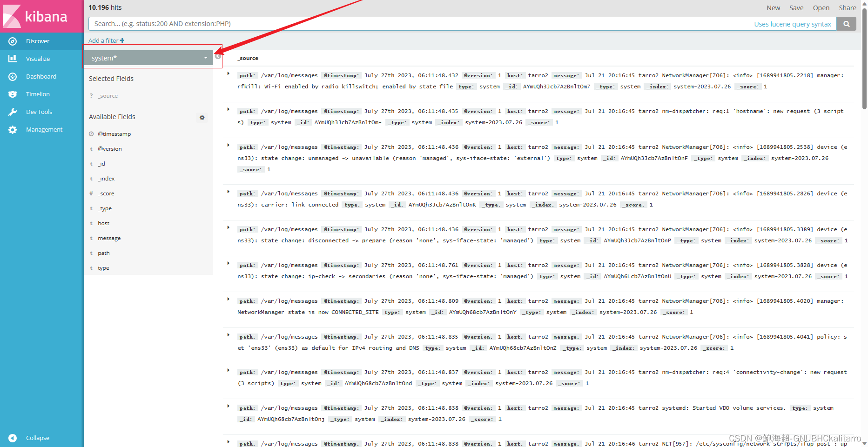Expand the row with disconnected -> prepare

(228, 227)
